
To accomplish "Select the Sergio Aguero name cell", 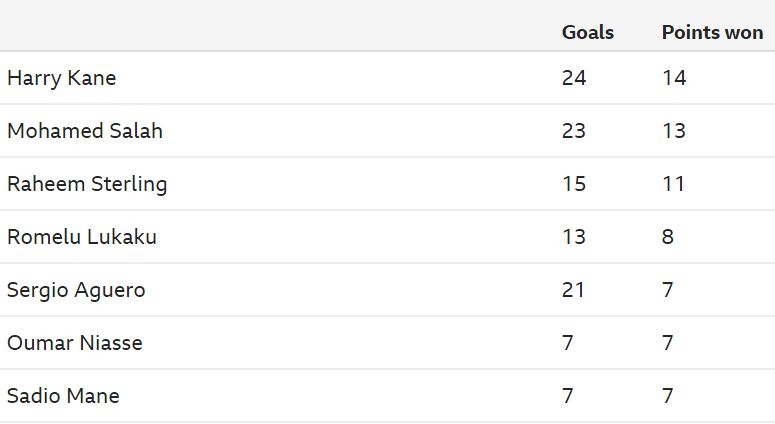I will [x=76, y=290].
